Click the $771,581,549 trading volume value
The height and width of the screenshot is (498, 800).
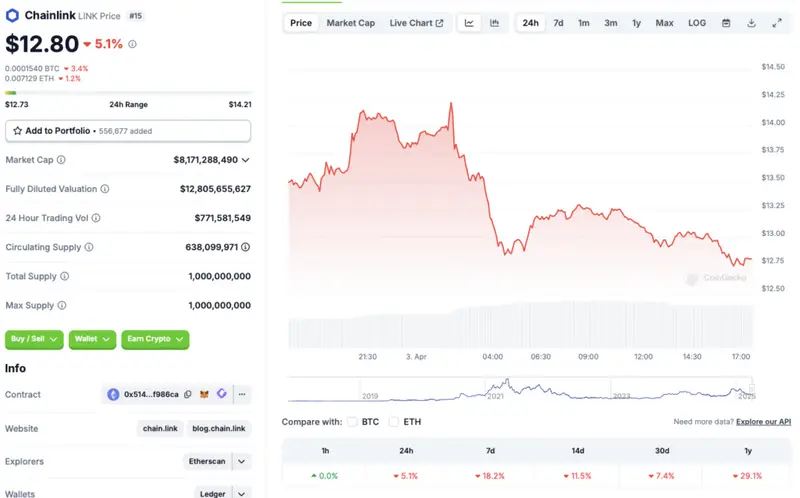tap(222, 218)
